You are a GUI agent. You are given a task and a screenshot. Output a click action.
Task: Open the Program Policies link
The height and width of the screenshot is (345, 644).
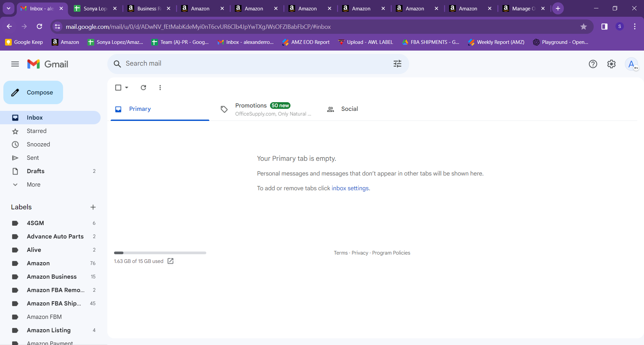pos(391,253)
